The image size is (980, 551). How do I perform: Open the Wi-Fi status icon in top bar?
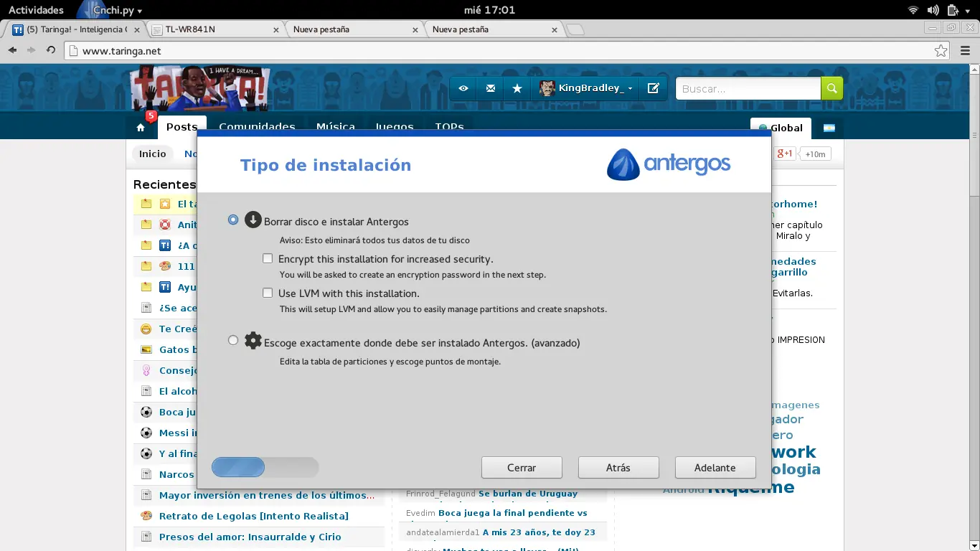[x=913, y=10]
